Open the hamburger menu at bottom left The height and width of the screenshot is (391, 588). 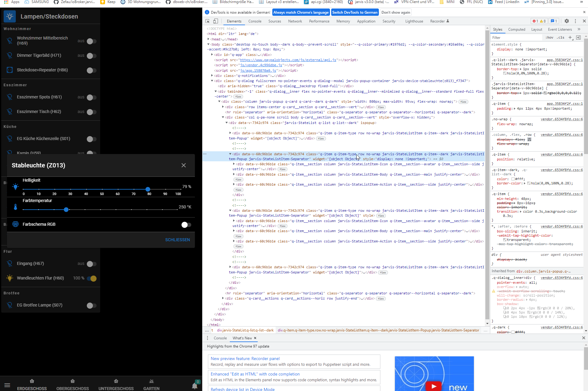(x=7, y=385)
